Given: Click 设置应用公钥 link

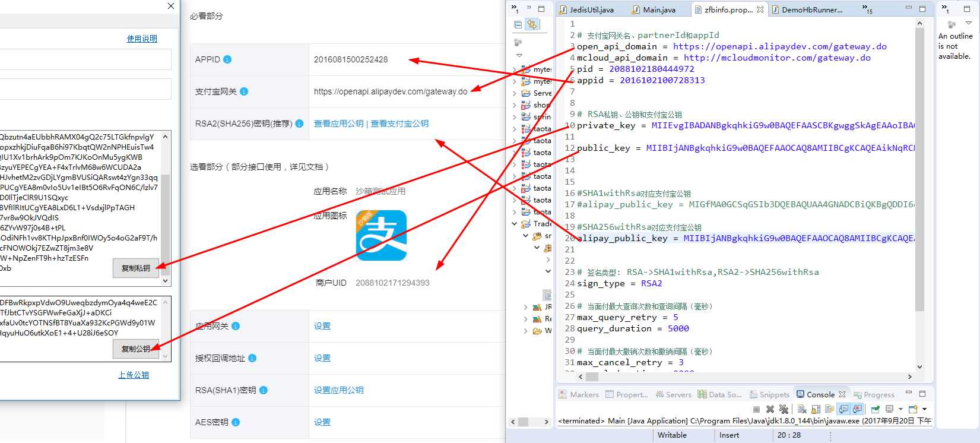Looking at the screenshot, I should pos(338,390).
